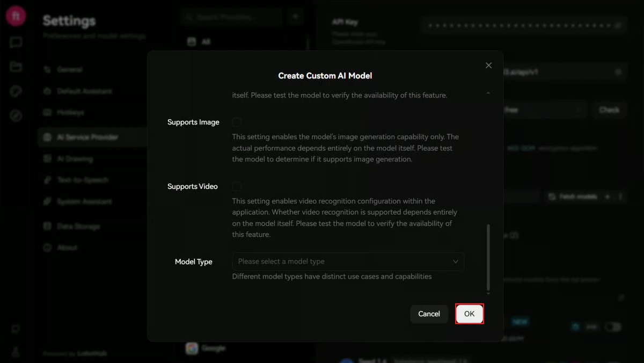The width and height of the screenshot is (644, 363).
Task: Click the dialog scroll-down arrow
Action: tap(488, 294)
